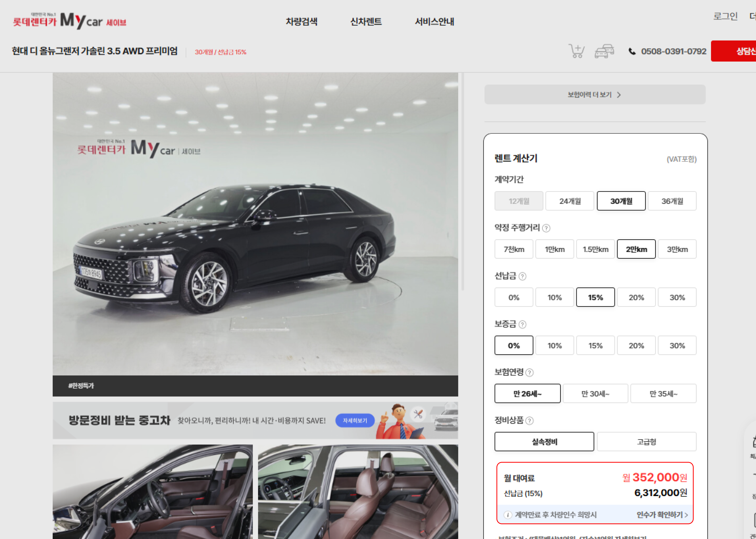
Task: Open 약정 주행거리 help question mark
Action: click(x=546, y=228)
